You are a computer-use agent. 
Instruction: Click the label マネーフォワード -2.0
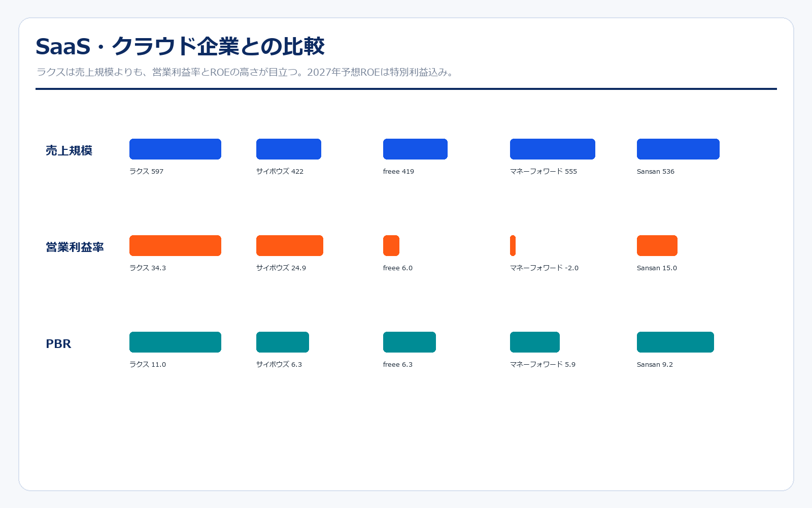(x=544, y=268)
